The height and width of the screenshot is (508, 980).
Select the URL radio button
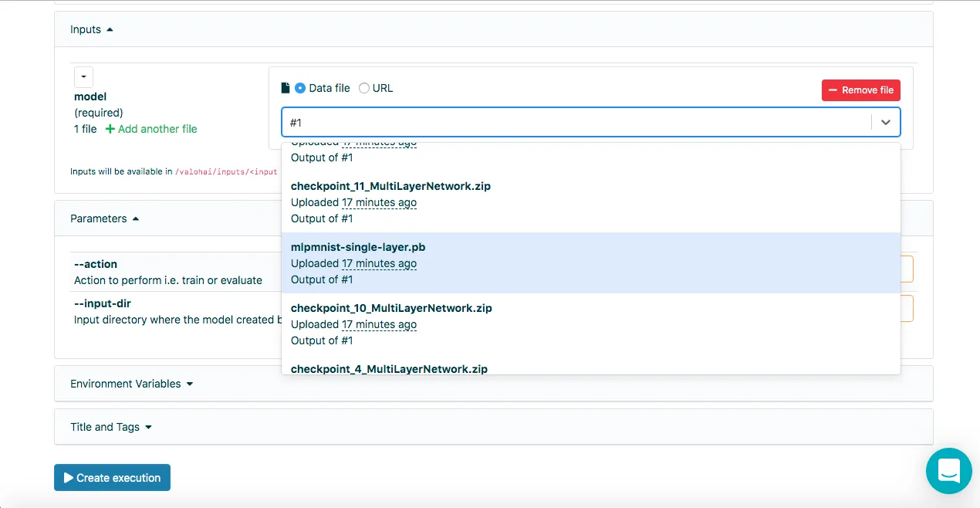tap(364, 88)
